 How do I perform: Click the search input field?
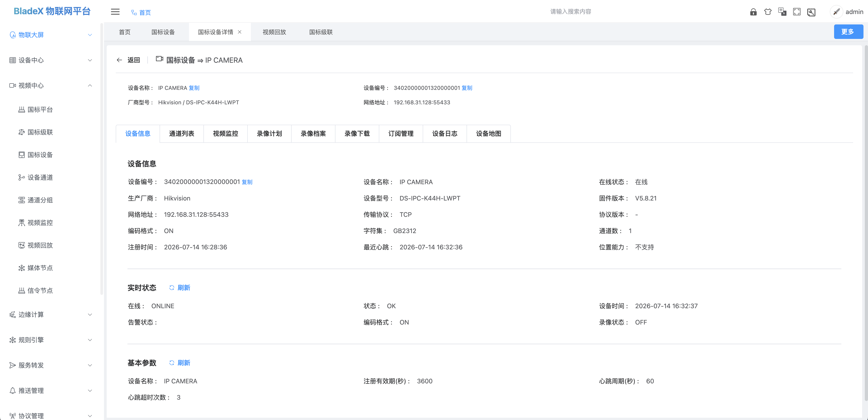click(571, 12)
